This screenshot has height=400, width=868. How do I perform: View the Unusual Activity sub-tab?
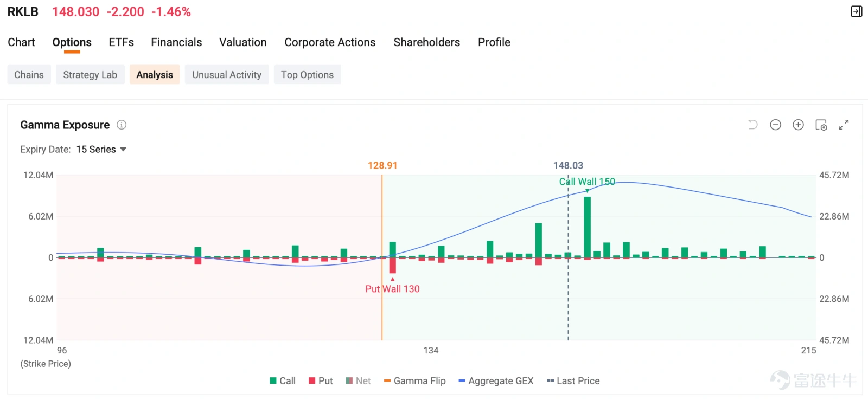(x=227, y=75)
